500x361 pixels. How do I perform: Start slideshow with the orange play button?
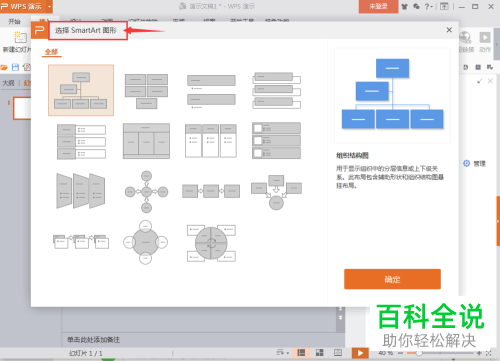coord(360,353)
